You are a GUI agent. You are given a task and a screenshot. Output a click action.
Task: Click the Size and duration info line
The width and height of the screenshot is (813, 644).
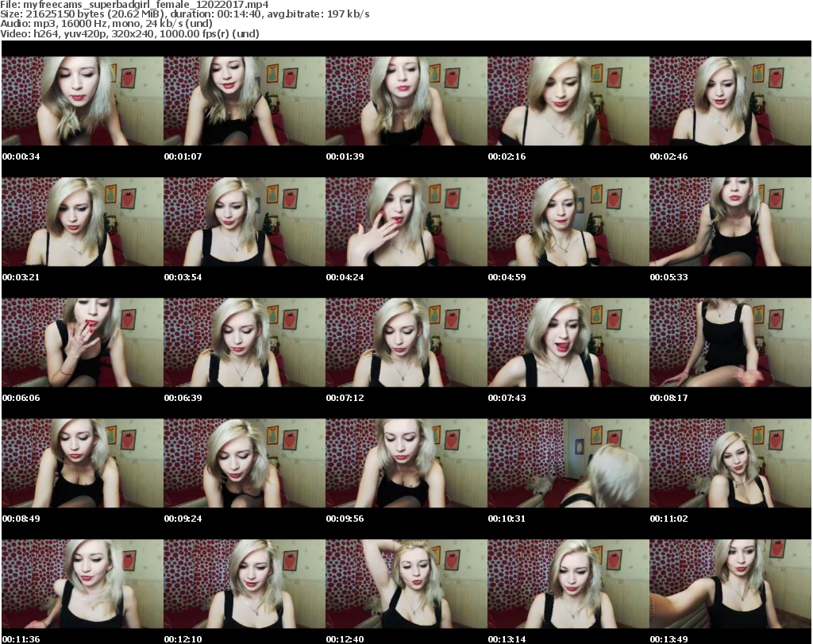click(x=184, y=14)
